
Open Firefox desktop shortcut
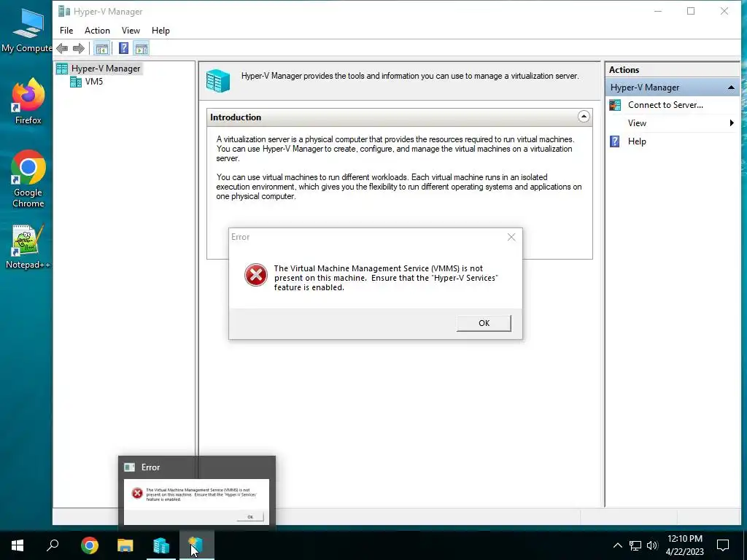pos(28,102)
